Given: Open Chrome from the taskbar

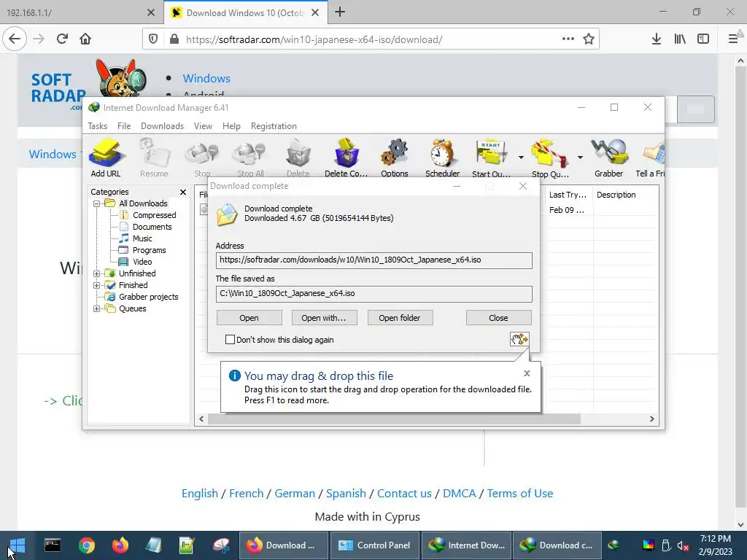Looking at the screenshot, I should point(87,545).
